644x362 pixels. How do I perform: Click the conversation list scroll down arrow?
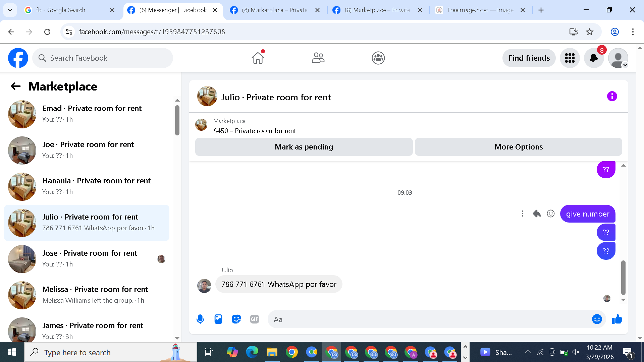point(177,338)
